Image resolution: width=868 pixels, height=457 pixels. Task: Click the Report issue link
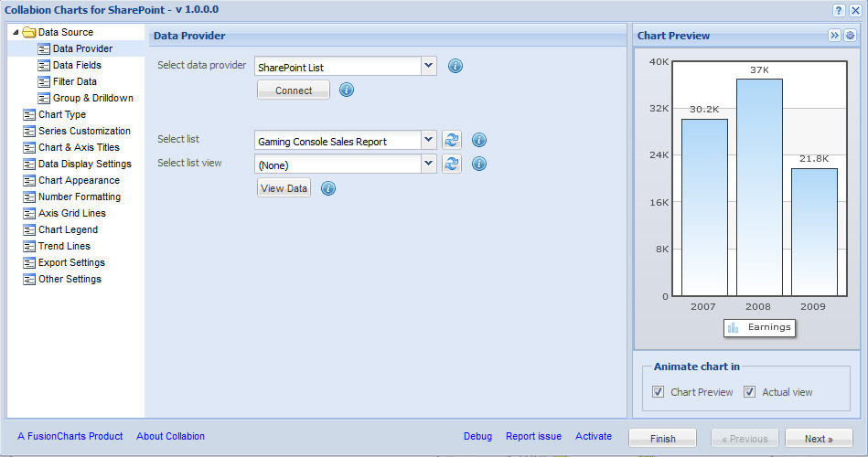(533, 436)
